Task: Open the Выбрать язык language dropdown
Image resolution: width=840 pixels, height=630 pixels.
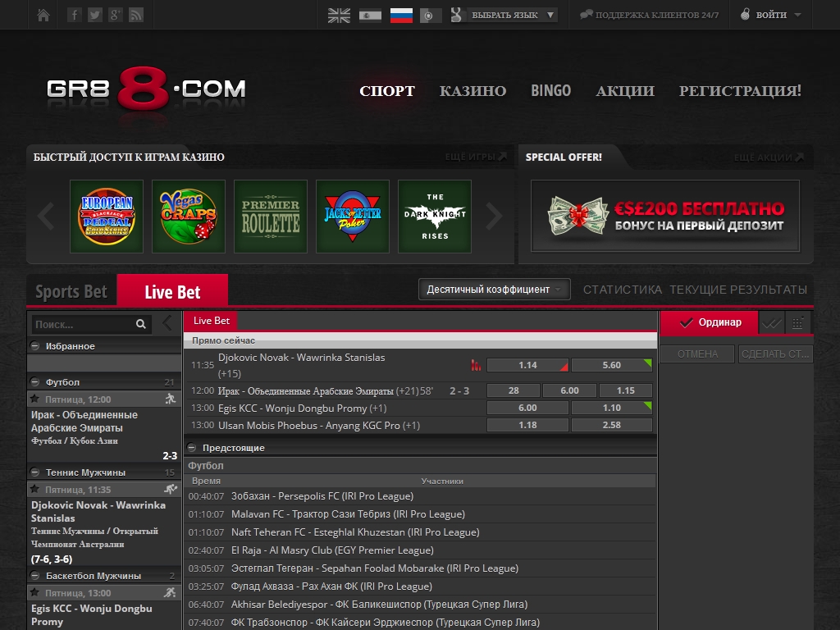Action: pos(512,15)
